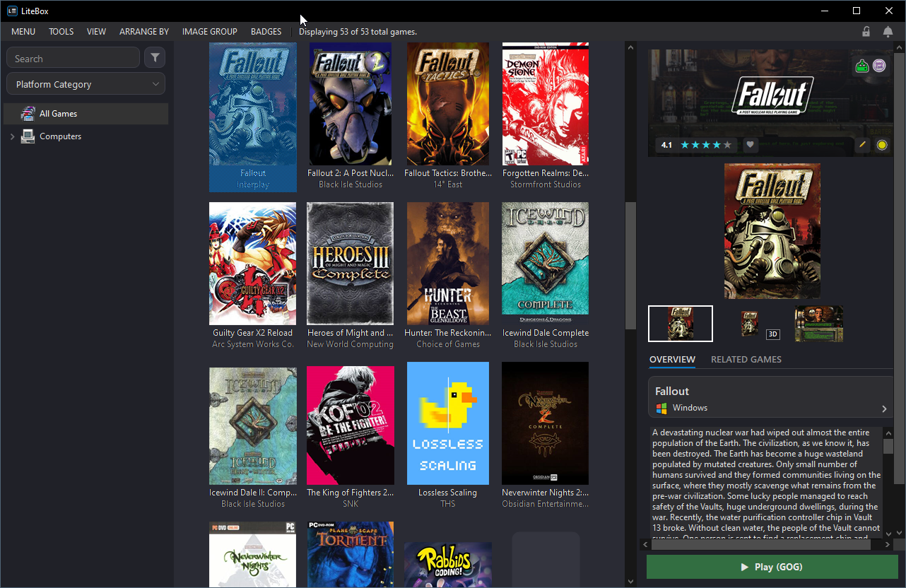906x588 pixels.
Task: Select the Guilty Gear X2 Reload cover
Action: point(253,264)
